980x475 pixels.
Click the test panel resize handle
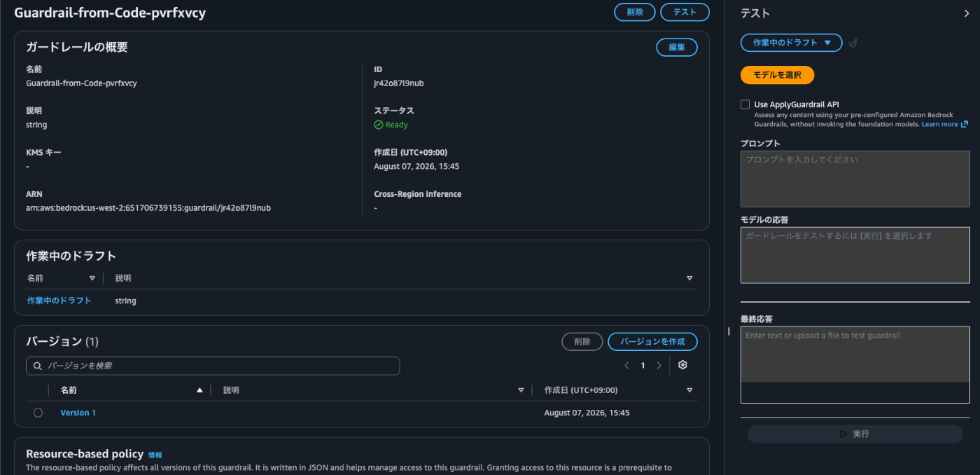728,331
